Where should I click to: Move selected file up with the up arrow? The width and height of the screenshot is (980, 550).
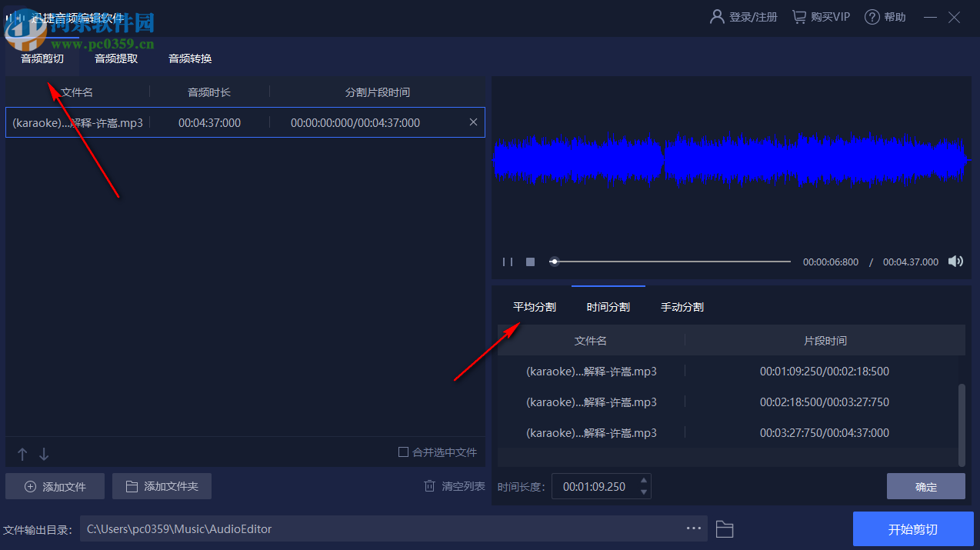pyautogui.click(x=22, y=454)
